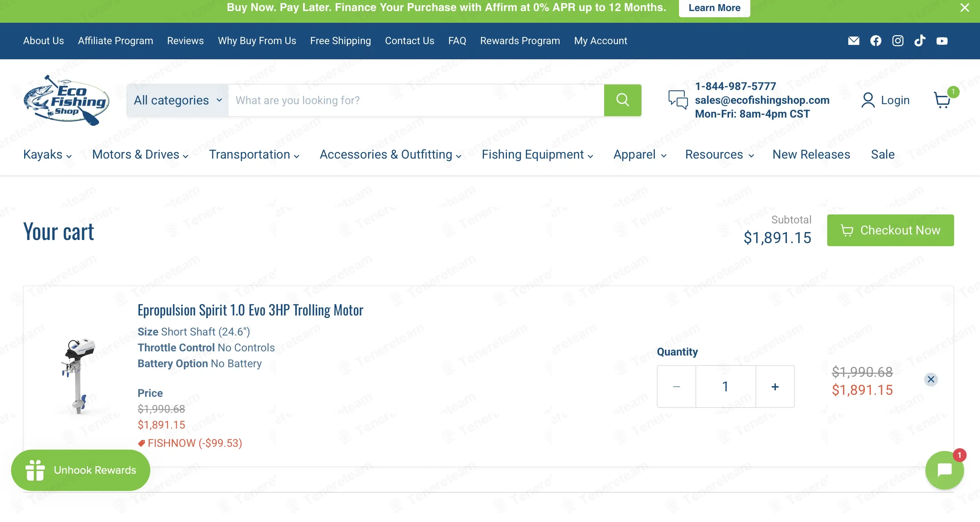Expand the Motors & Drives menu
Image resolution: width=980 pixels, height=522 pixels.
pyautogui.click(x=140, y=154)
